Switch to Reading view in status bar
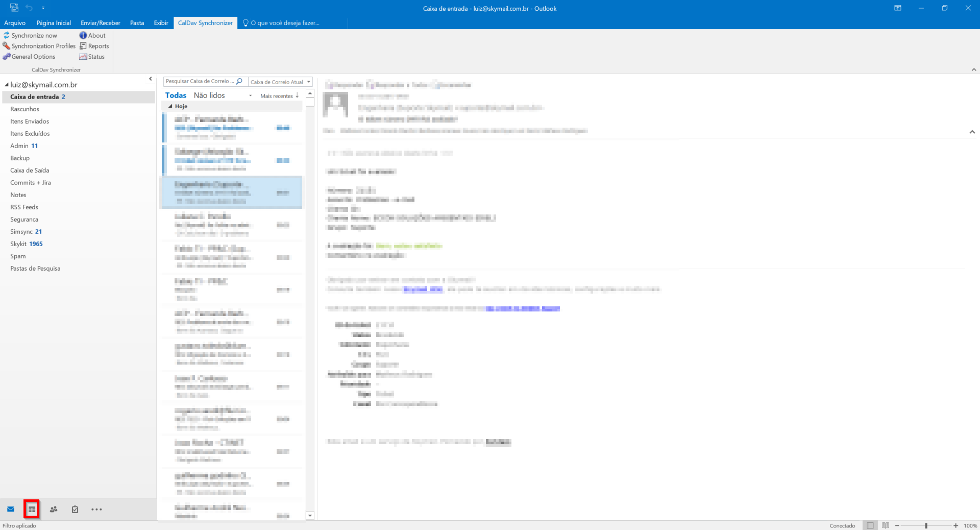 (x=886, y=525)
